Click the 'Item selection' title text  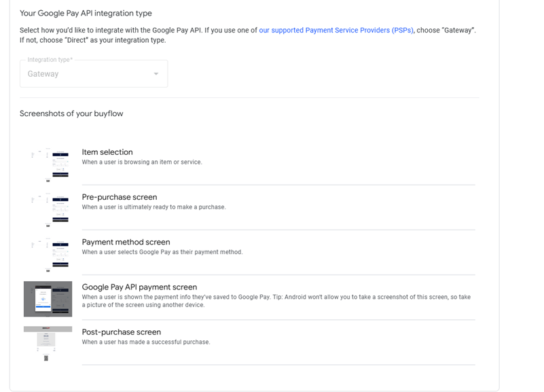point(107,152)
